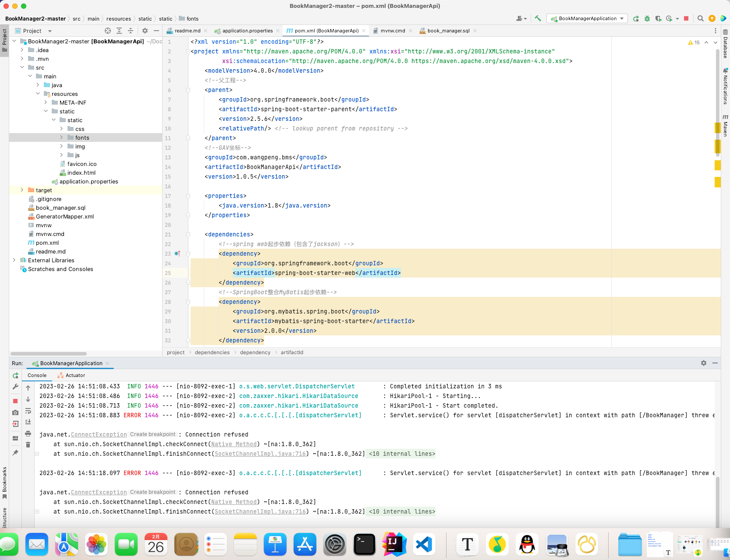Open GeneratorMapper.xml in Project tree
This screenshot has width=730, height=560.
(64, 216)
